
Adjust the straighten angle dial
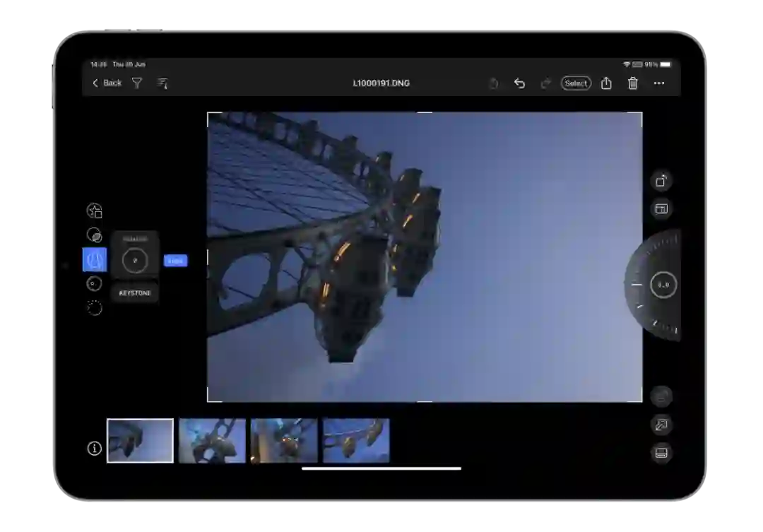(x=663, y=285)
